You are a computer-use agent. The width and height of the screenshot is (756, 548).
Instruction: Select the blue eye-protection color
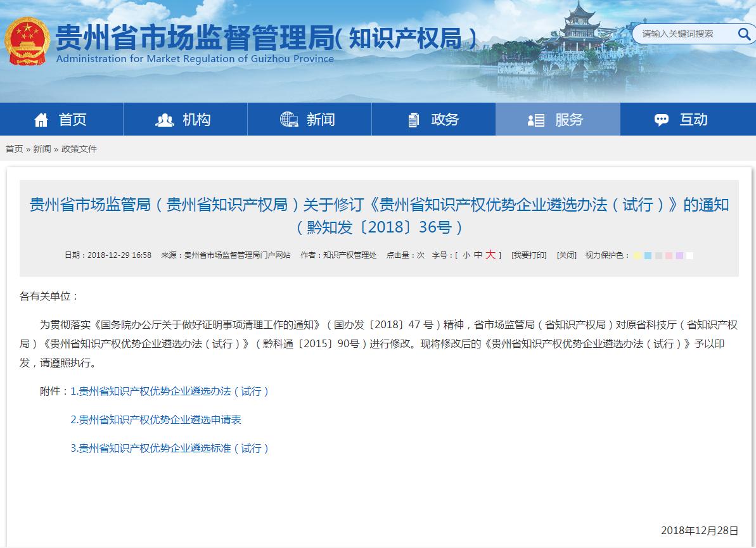point(648,255)
